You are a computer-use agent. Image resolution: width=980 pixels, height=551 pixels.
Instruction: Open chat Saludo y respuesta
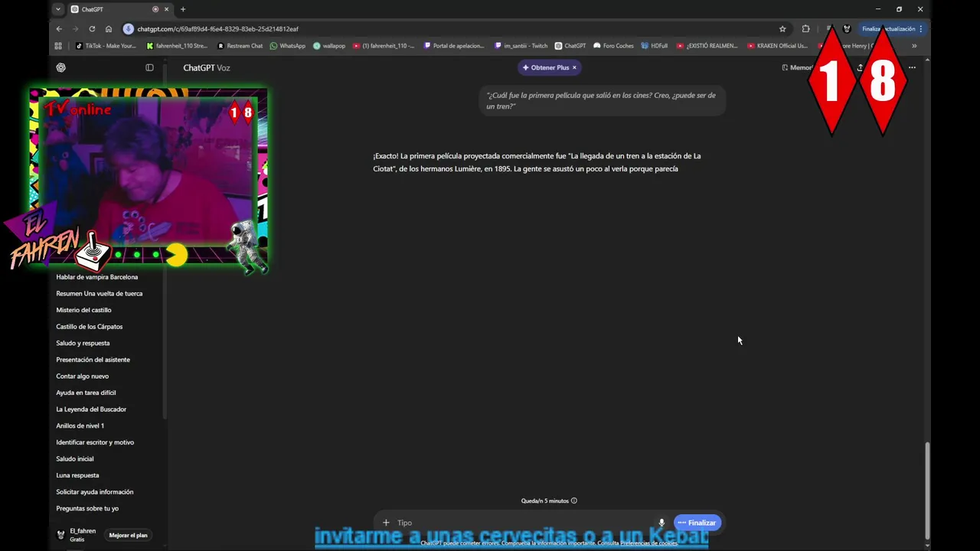point(83,343)
